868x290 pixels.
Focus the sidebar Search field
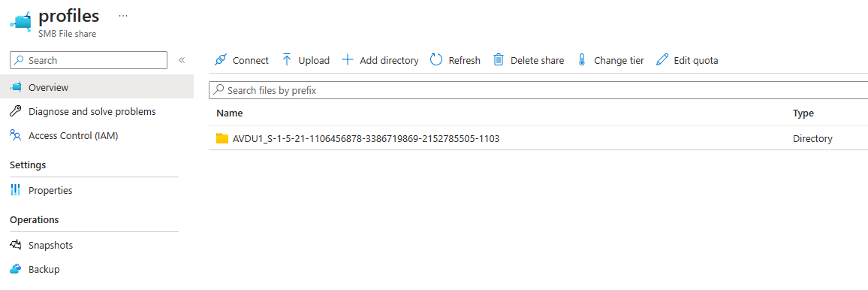(89, 60)
